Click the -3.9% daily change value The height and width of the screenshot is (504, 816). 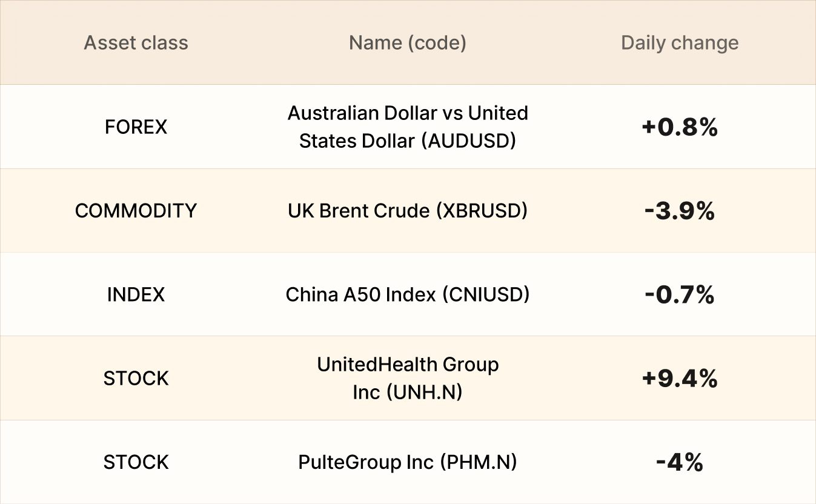coord(680,211)
